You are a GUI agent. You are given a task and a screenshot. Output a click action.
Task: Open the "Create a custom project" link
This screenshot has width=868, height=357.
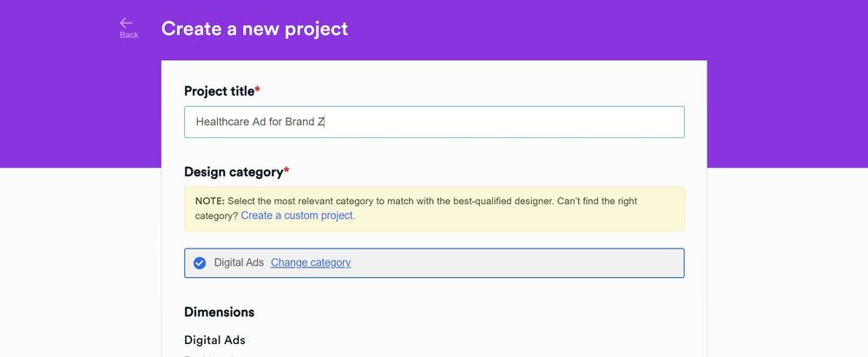297,215
